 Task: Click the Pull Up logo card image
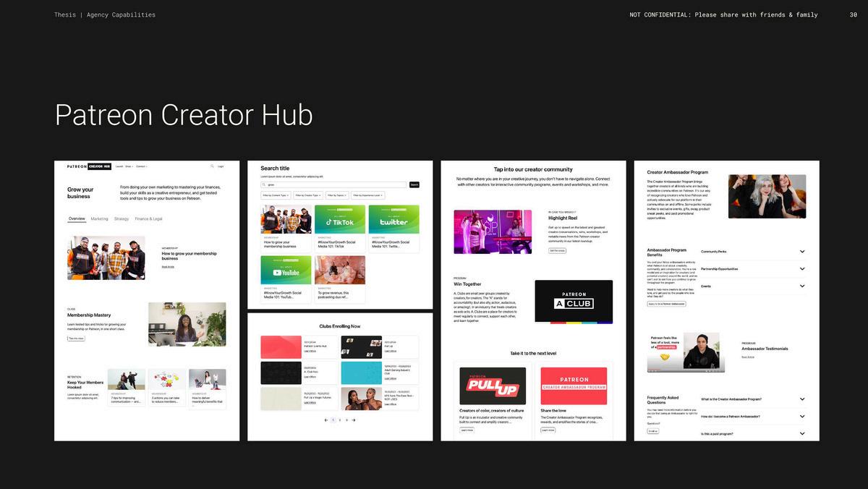(x=493, y=386)
